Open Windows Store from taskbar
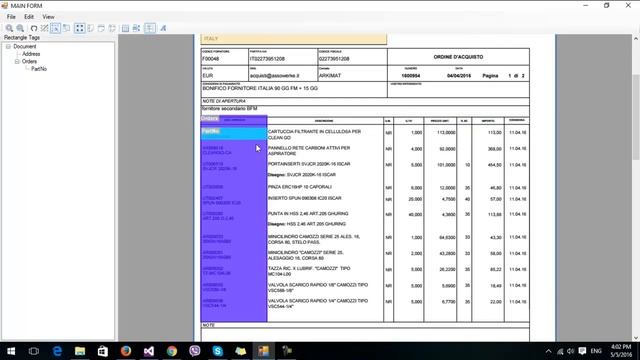 click(103, 351)
